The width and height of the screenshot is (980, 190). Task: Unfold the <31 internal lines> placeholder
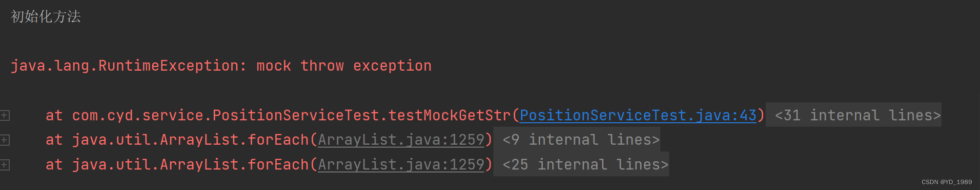pyautogui.click(x=854, y=115)
